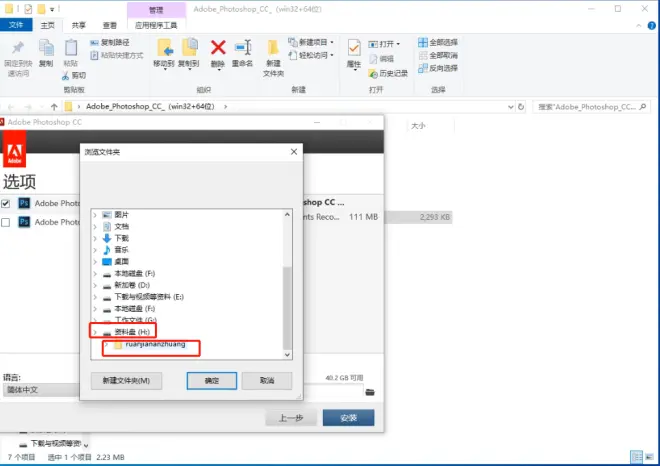
Task: Click Properties (属性) checkmark icon
Action: coord(354,48)
